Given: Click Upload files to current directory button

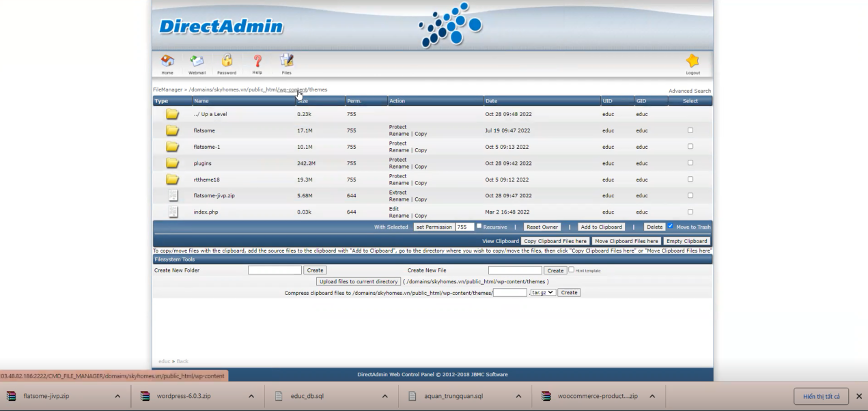Looking at the screenshot, I should coord(359,281).
